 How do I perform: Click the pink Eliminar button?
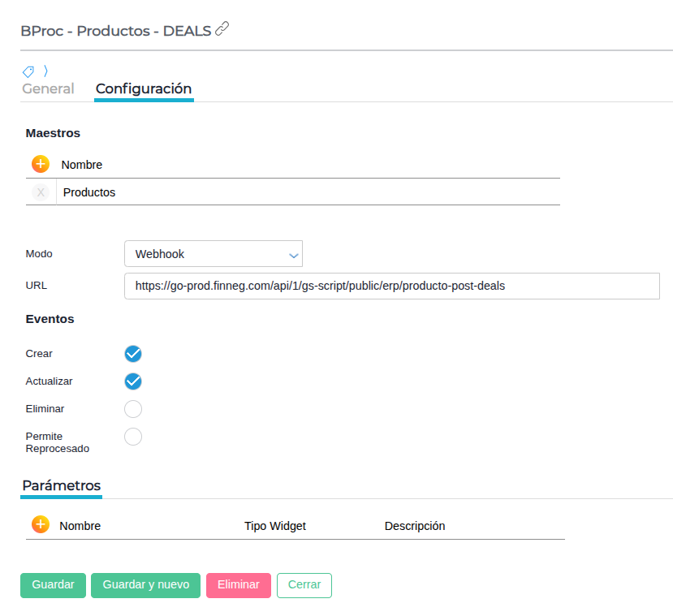[238, 585]
